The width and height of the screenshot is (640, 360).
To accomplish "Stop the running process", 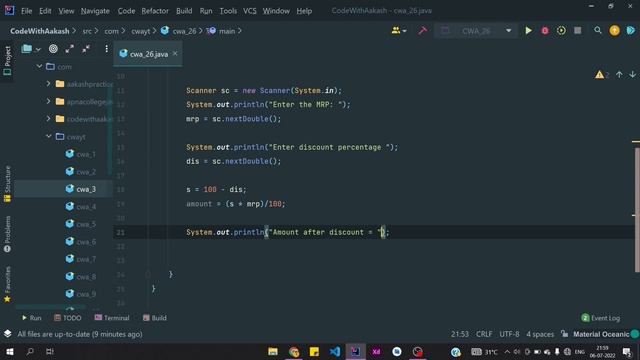I will pos(578,31).
